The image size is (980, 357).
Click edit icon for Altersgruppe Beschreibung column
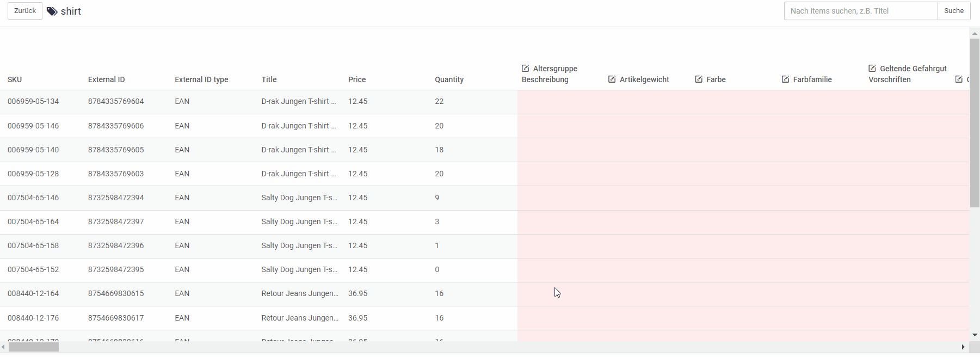pos(525,69)
